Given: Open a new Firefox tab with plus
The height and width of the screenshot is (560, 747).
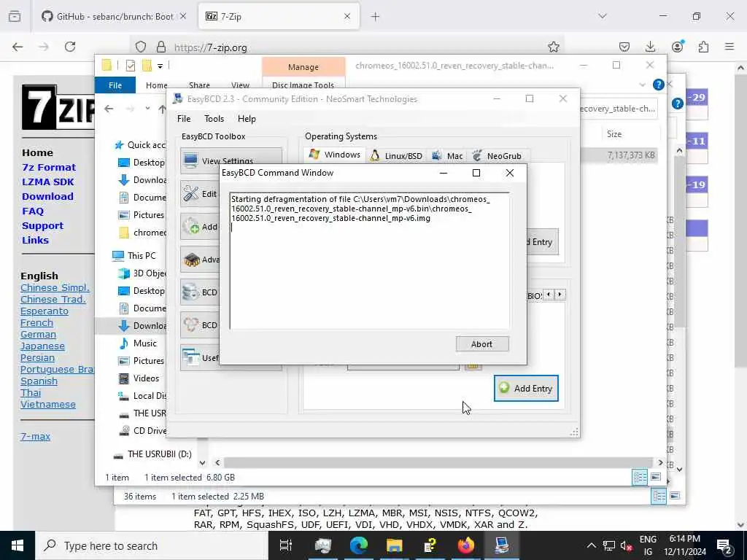Looking at the screenshot, I should tap(376, 17).
